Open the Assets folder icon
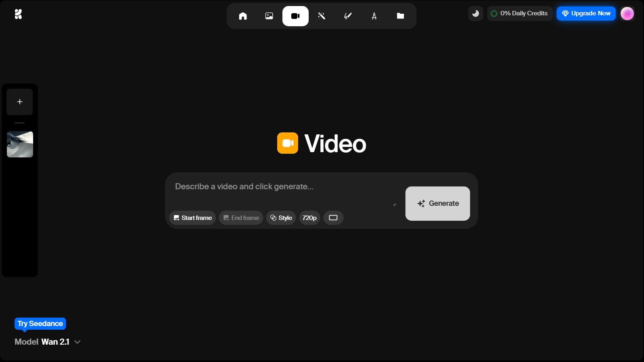The height and width of the screenshot is (362, 644). coord(400,16)
